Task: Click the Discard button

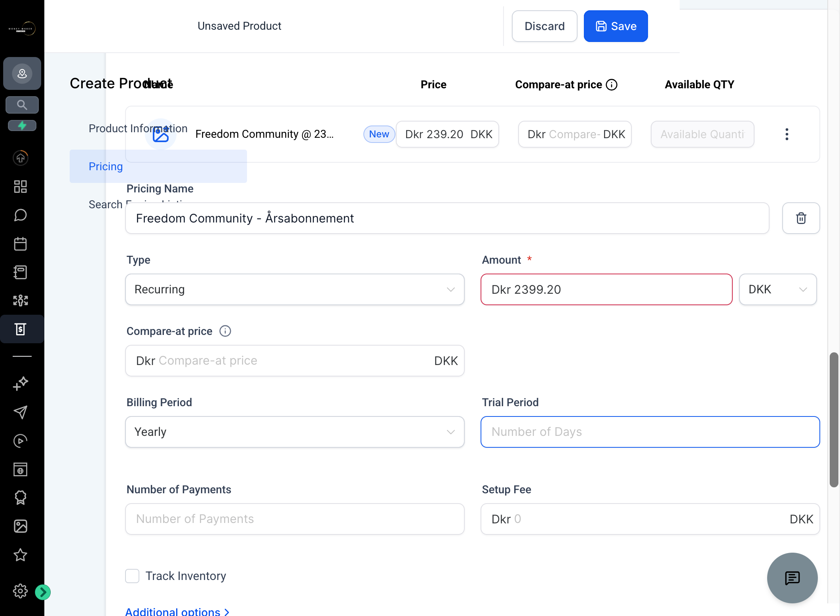Action: (544, 26)
